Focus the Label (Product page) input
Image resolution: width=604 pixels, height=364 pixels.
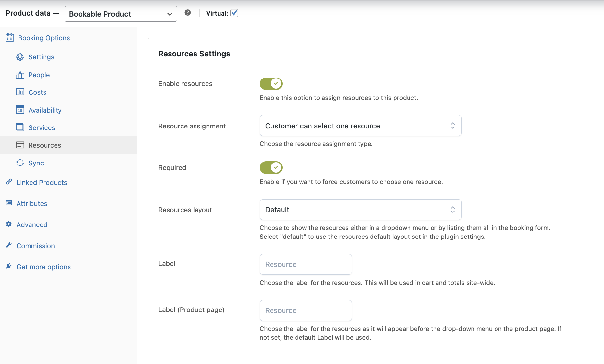(306, 310)
